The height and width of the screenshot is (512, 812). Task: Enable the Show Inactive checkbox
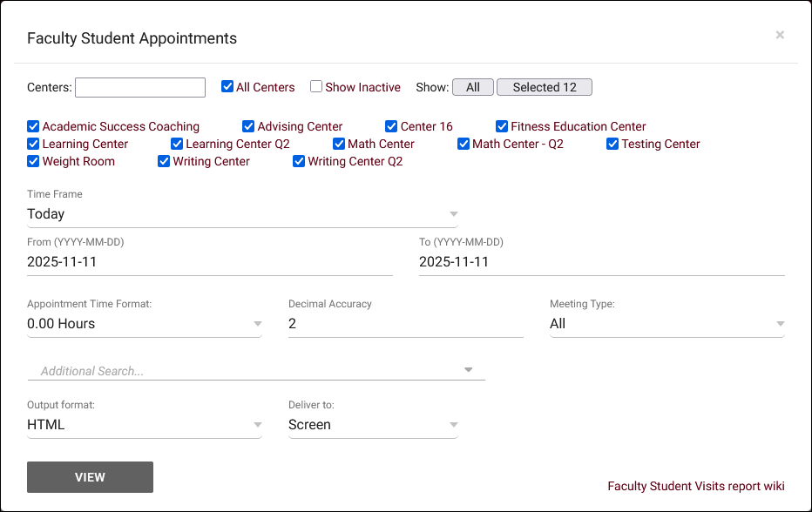click(316, 87)
